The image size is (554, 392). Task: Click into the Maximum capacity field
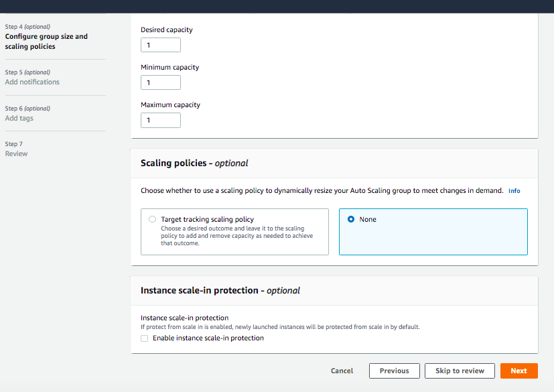pyautogui.click(x=161, y=120)
